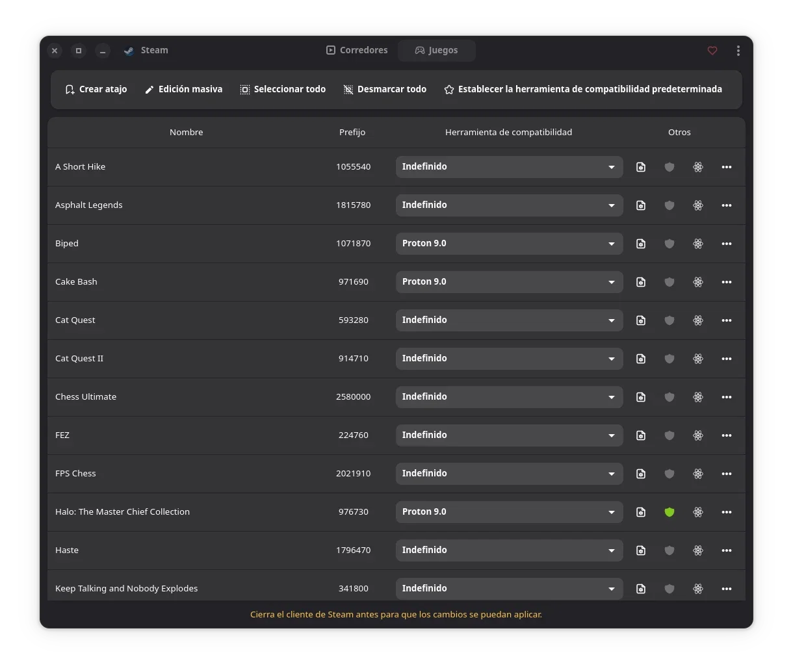
Task: Click atom icon in Cake Bash row
Action: (x=698, y=282)
